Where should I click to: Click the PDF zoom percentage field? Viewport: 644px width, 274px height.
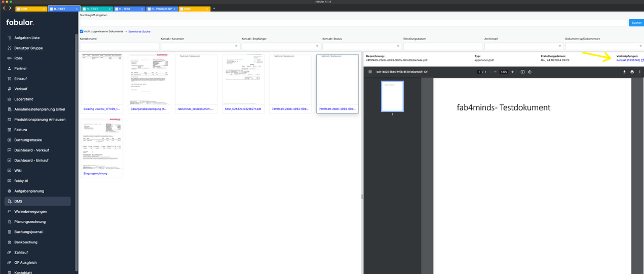pyautogui.click(x=504, y=72)
